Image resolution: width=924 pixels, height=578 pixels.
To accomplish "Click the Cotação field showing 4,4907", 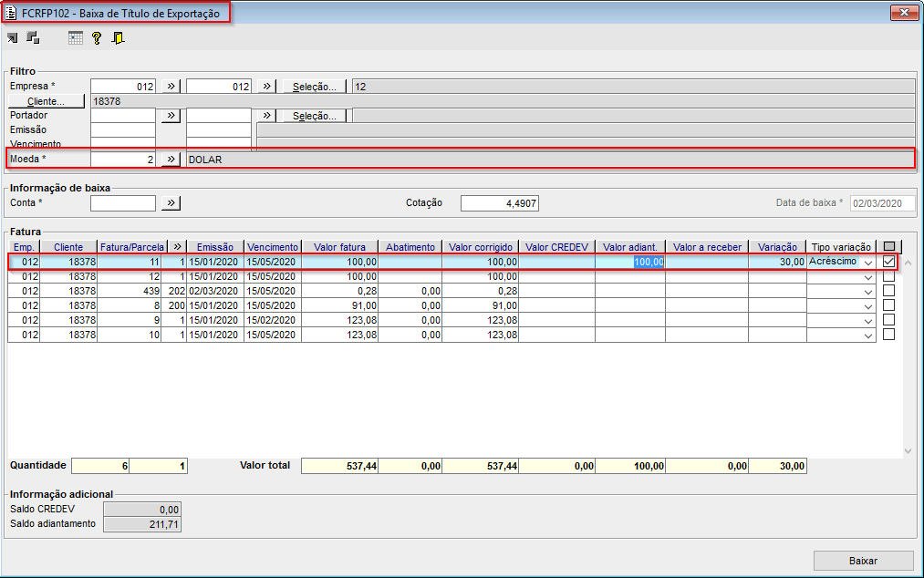I will [x=500, y=203].
